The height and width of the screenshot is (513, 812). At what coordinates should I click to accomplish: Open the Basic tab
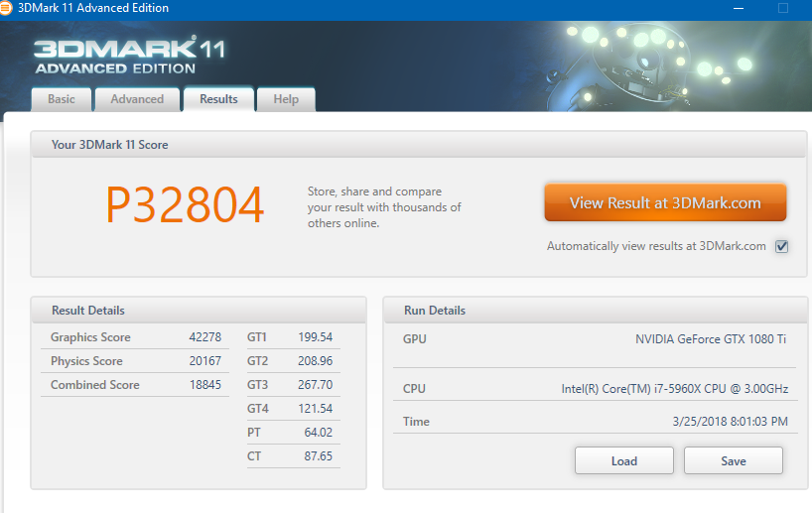point(62,99)
